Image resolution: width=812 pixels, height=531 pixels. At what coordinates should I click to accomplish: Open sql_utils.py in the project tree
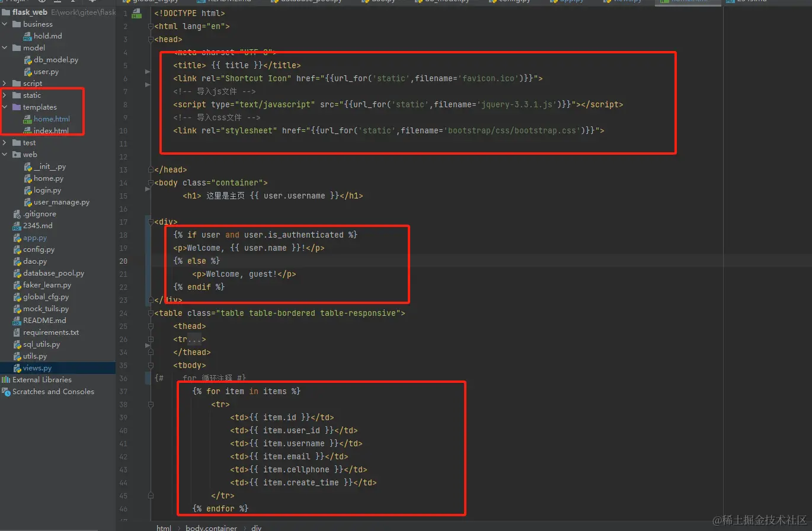pyautogui.click(x=41, y=344)
